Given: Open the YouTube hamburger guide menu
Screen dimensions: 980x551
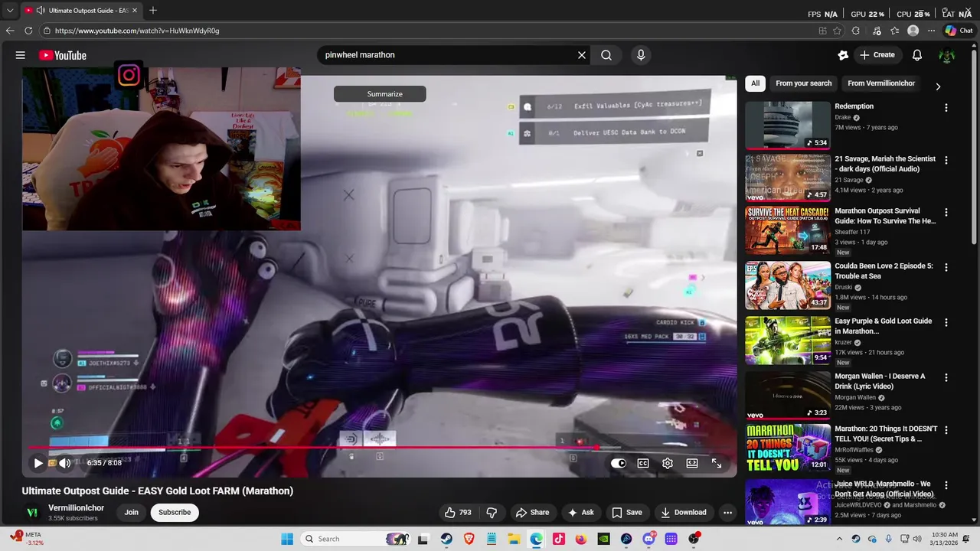Looking at the screenshot, I should tap(21, 55).
